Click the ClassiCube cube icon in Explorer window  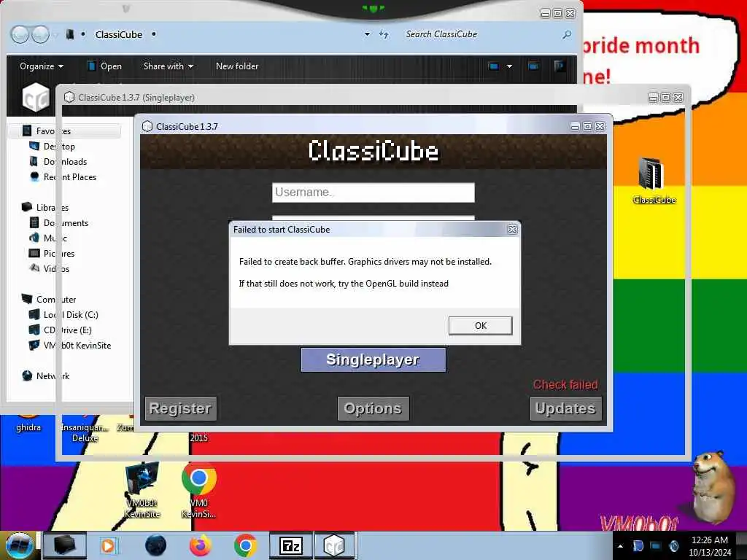click(36, 98)
